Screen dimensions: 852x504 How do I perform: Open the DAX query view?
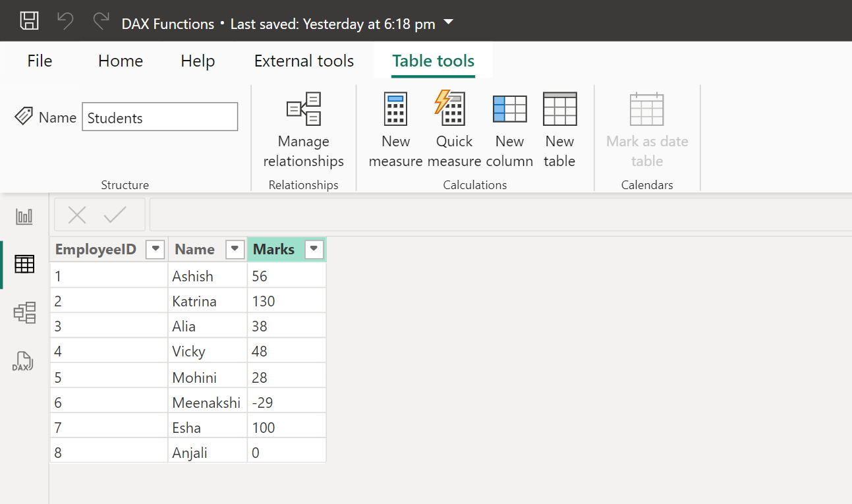click(x=24, y=361)
